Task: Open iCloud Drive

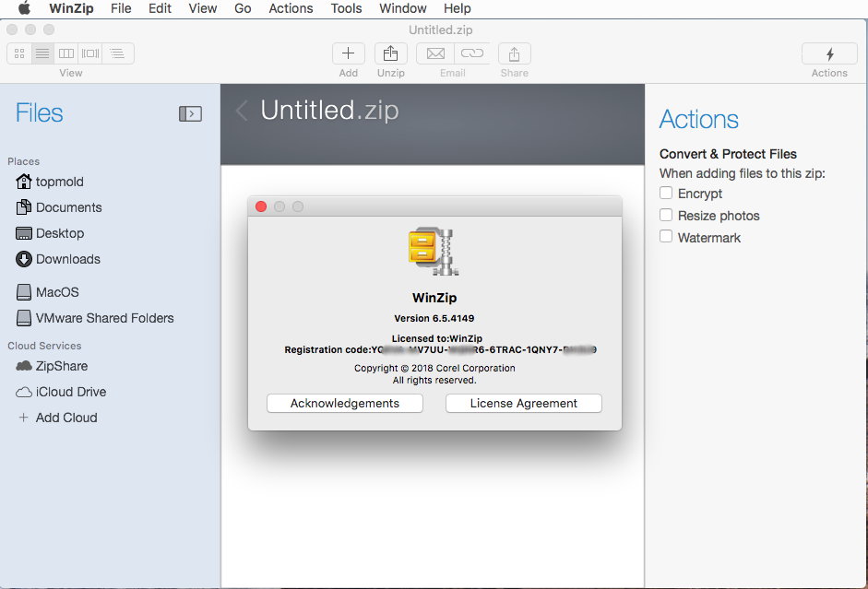Action: click(61, 392)
